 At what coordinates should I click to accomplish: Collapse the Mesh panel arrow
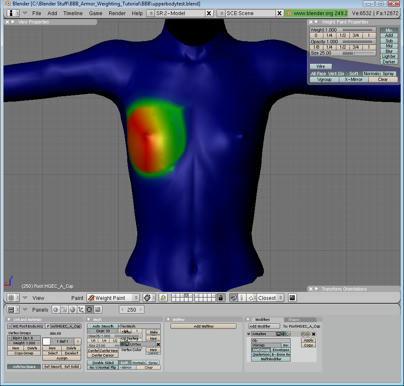[x=89, y=319]
